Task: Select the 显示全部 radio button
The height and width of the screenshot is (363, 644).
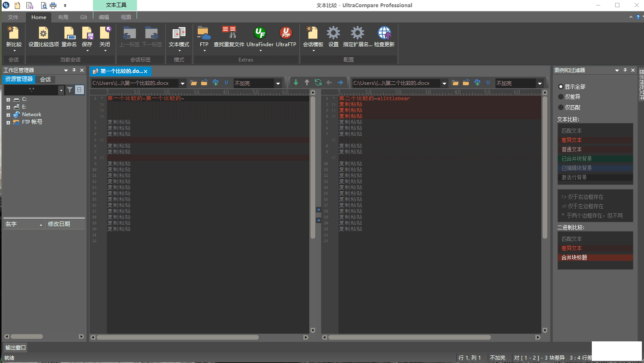Action: (560, 87)
